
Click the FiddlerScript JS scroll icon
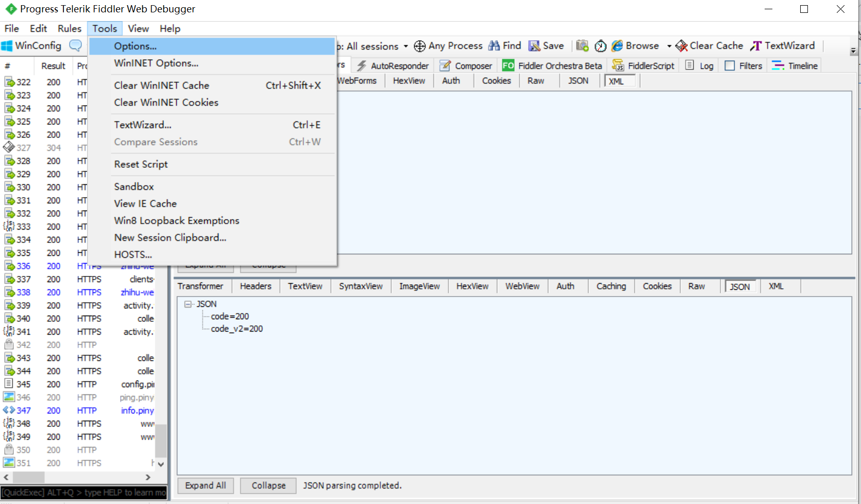tap(618, 66)
